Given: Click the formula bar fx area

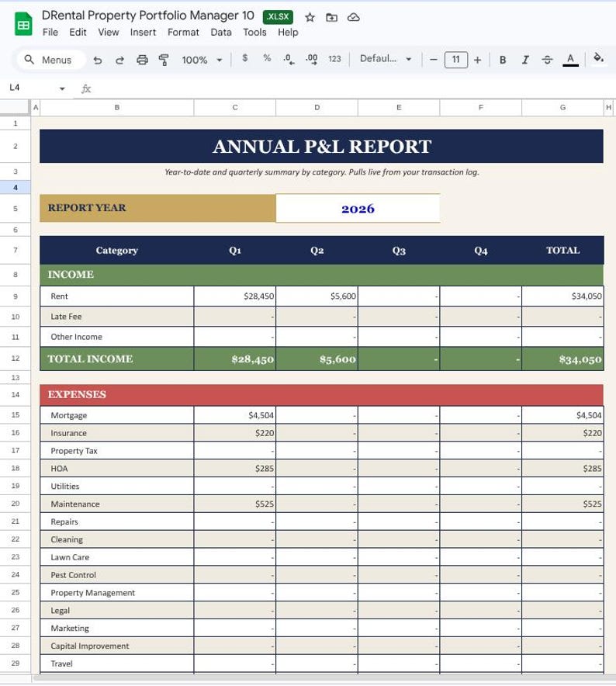Looking at the screenshot, I should (345, 88).
